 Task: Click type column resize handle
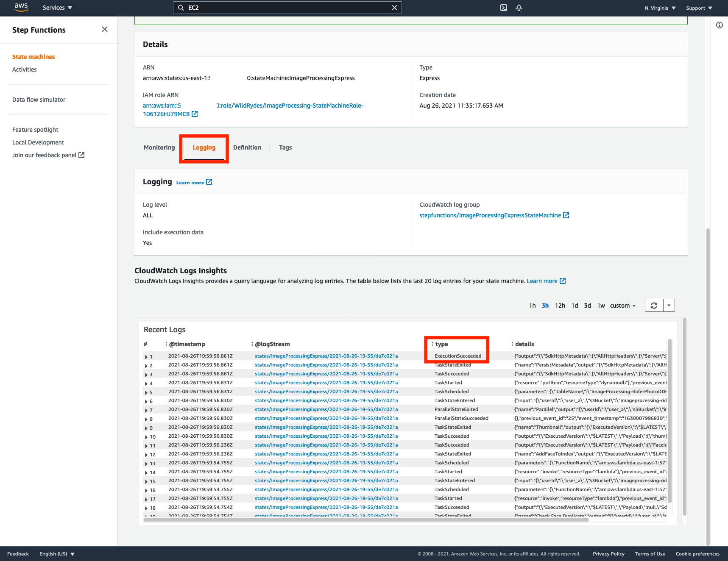[x=432, y=344]
